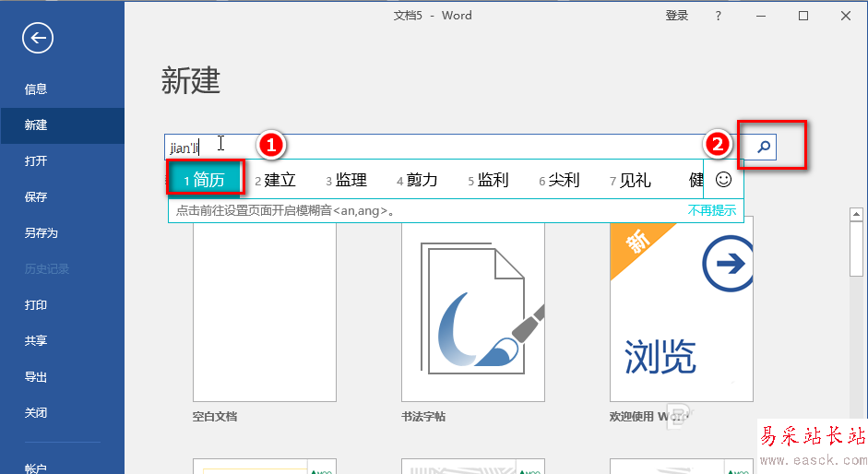Select the 欢迎使用 Word 浏览 template

[x=682, y=312]
